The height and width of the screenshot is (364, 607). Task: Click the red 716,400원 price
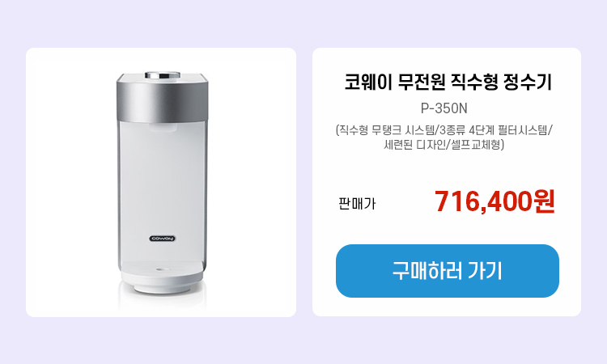click(x=495, y=201)
